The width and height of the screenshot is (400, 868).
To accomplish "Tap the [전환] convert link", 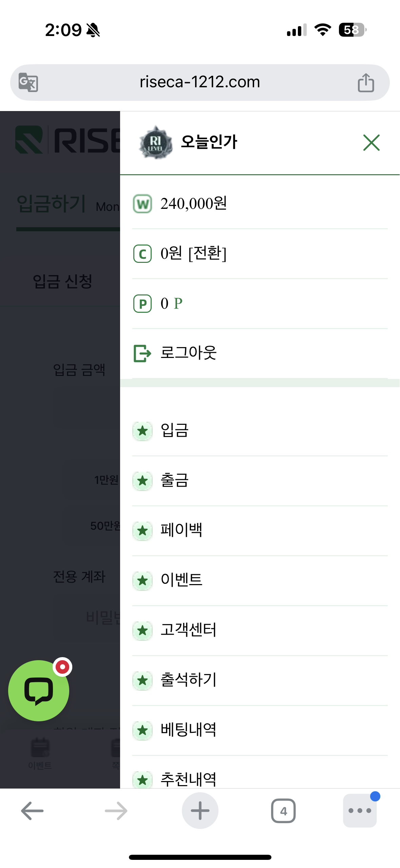I will pos(207,253).
